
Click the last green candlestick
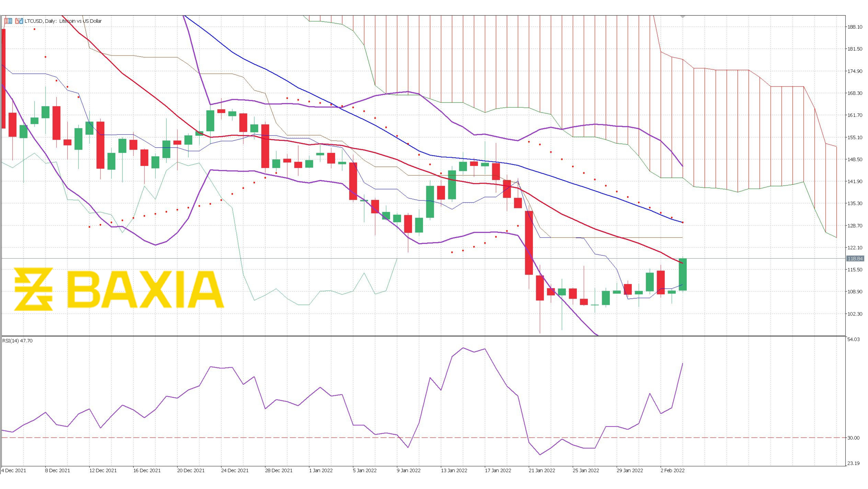(682, 274)
